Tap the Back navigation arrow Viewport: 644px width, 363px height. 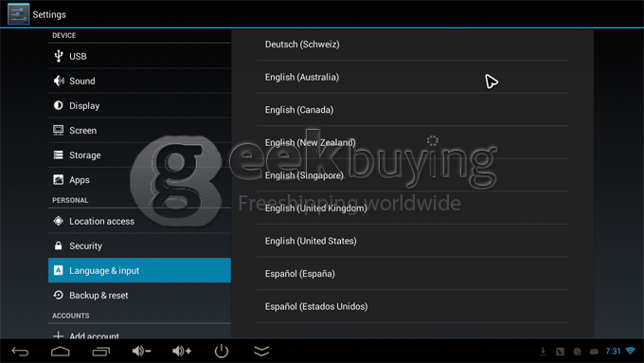point(20,352)
